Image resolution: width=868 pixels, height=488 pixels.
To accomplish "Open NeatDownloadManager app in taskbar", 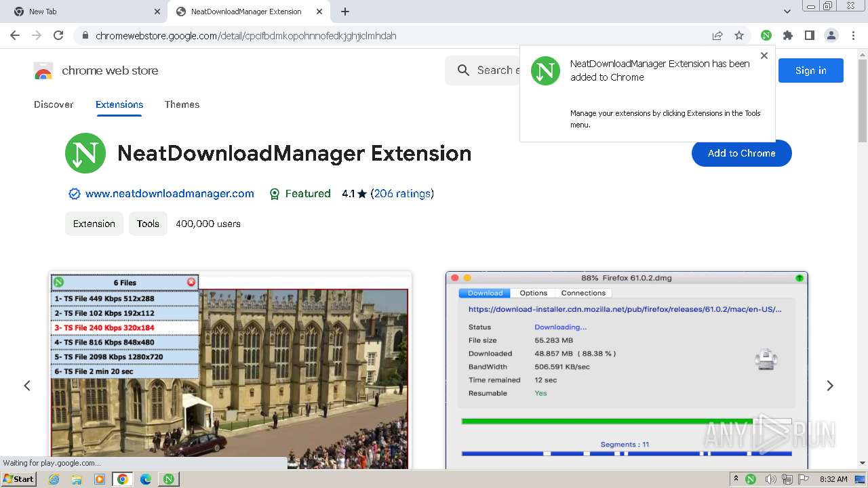I will coord(169,479).
